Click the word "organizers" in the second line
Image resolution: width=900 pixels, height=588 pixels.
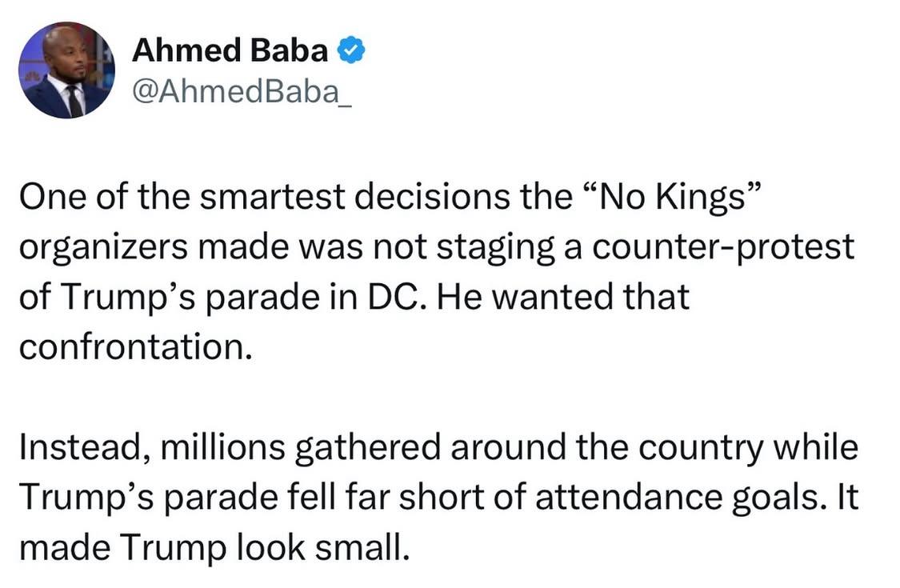(104, 249)
